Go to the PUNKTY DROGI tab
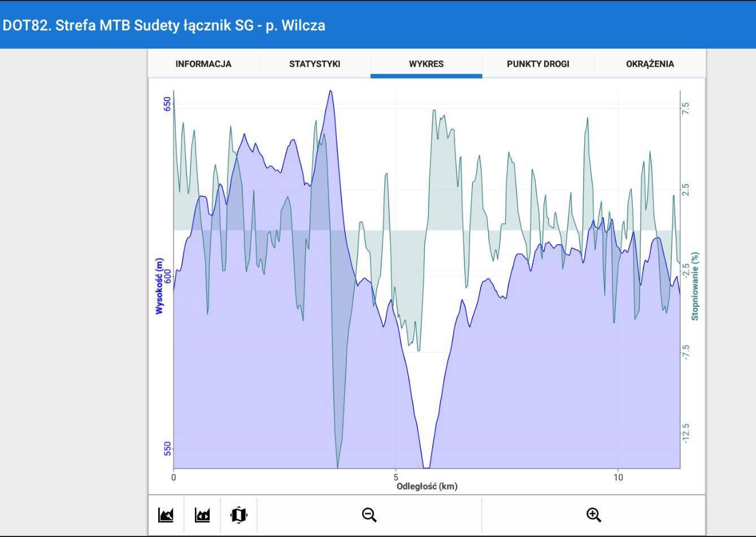The width and height of the screenshot is (756, 537). pyautogui.click(x=538, y=64)
